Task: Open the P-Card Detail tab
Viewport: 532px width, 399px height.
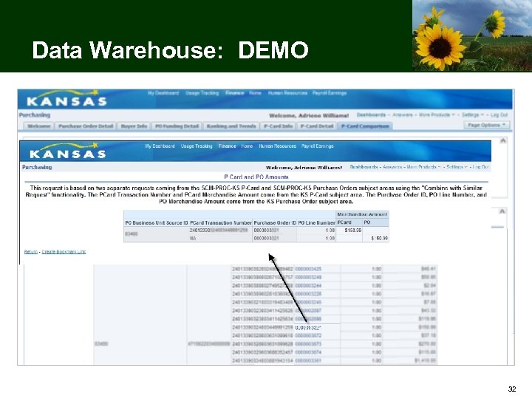Action: point(317,126)
